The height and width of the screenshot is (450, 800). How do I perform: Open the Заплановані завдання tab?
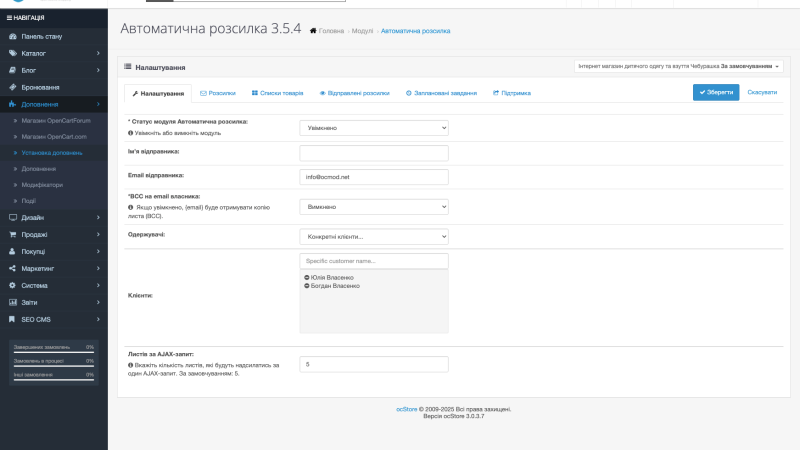click(x=441, y=93)
